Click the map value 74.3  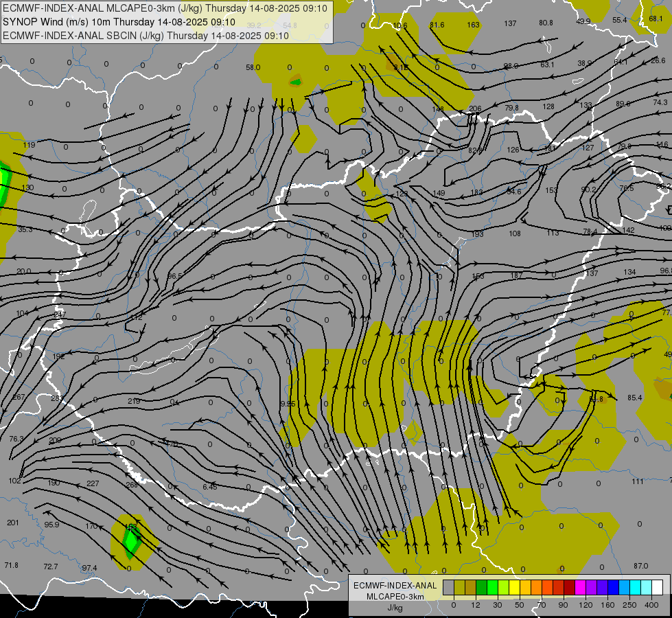click(660, 102)
